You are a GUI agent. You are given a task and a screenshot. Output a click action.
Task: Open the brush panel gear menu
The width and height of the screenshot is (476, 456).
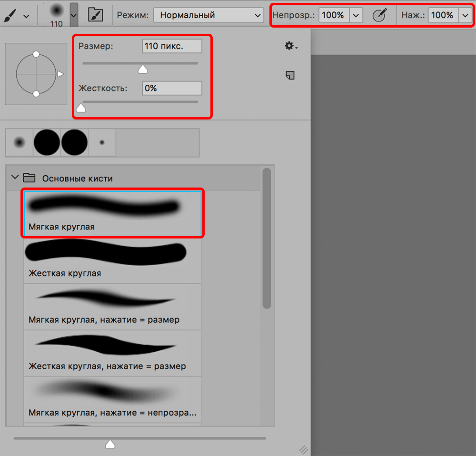[x=290, y=46]
